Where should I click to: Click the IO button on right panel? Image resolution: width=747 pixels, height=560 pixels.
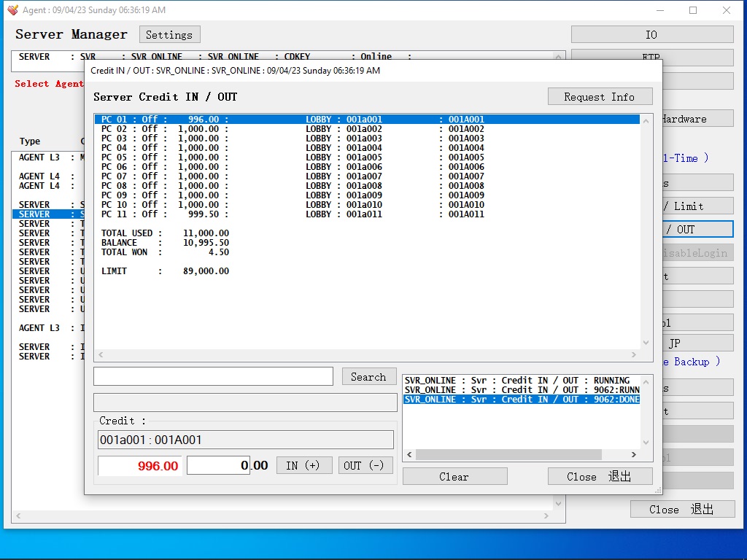coord(651,35)
